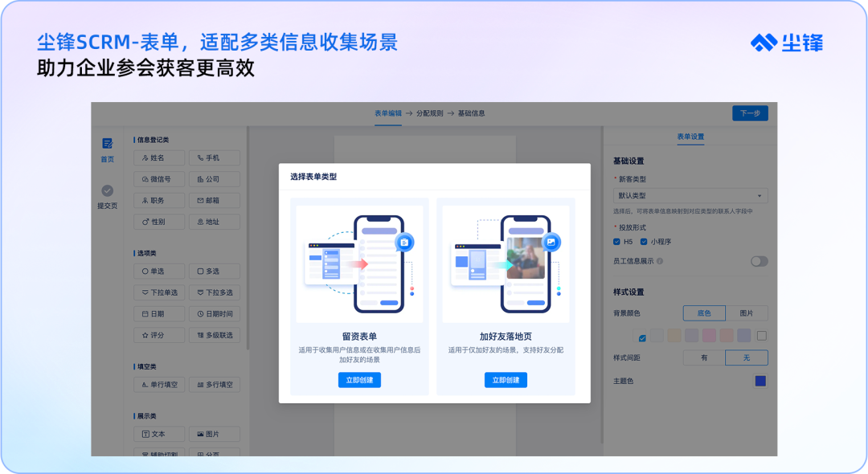Open the 提交页 submit page in sidebar
This screenshot has height=474, width=868.
pos(108,197)
